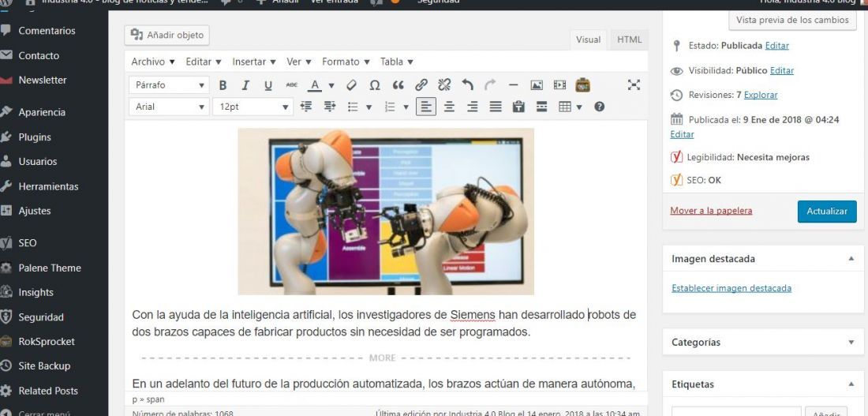Open the Editar menu in editor
868x416 pixels.
(204, 62)
